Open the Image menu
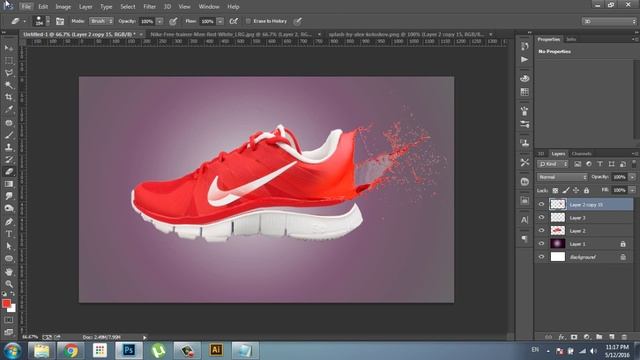This screenshot has width=640, height=360. [x=63, y=7]
